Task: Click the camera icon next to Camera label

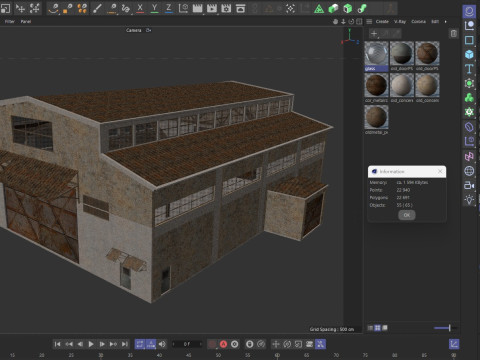Action: click(149, 30)
